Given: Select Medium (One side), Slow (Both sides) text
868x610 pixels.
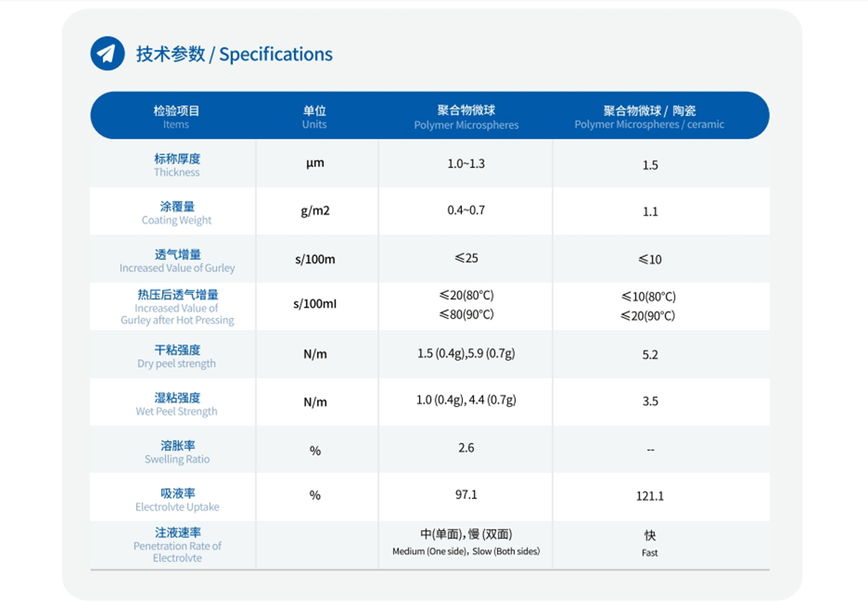Looking at the screenshot, I should coord(466,552).
